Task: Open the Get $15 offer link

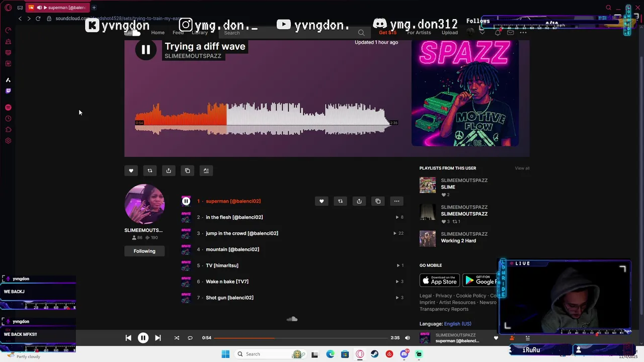Action: tap(387, 33)
